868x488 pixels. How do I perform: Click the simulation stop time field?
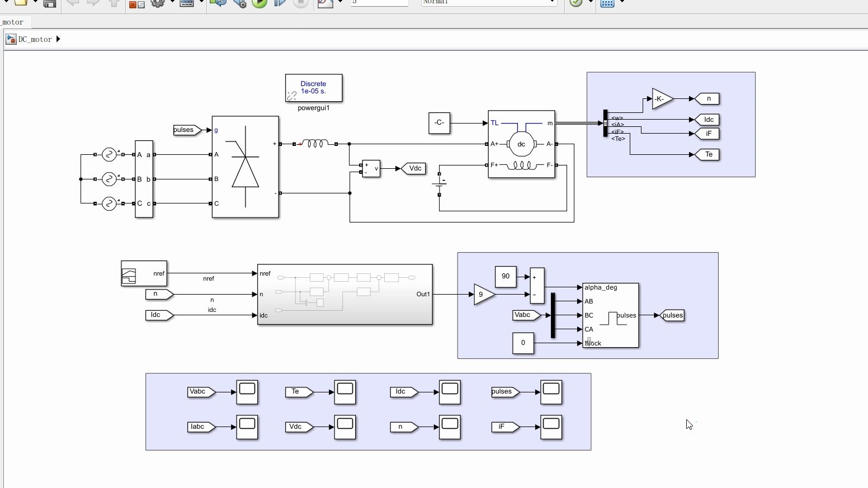379,2
